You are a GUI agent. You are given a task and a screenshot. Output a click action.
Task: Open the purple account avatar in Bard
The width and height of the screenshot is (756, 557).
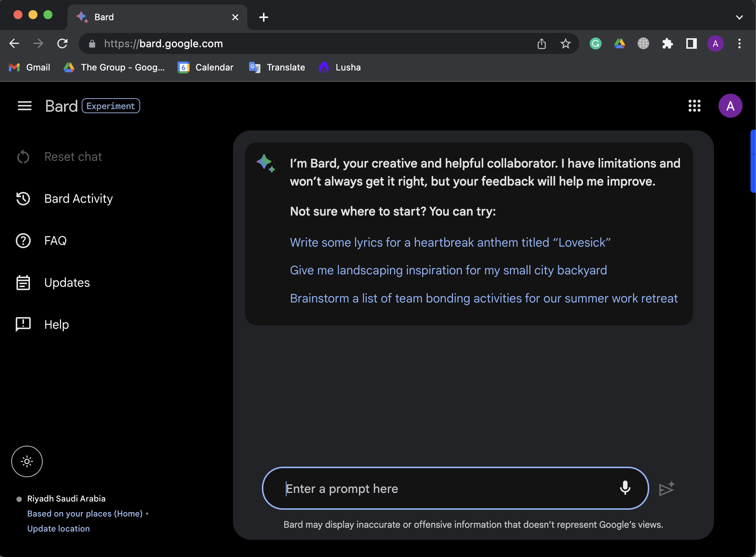731,106
